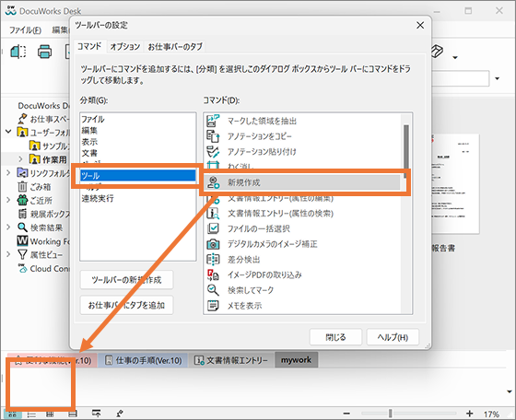Select the 差分検出 command
Screen dimensions: 516x420
[x=243, y=260]
